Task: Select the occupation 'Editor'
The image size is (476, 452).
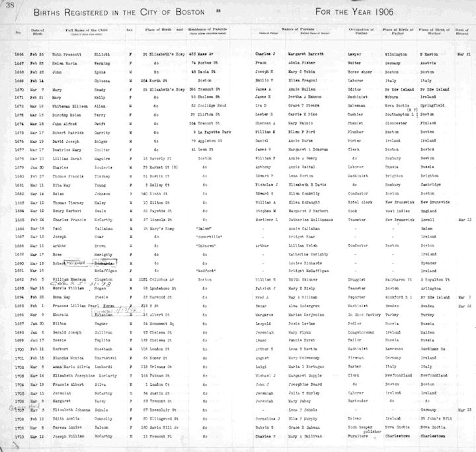Action: point(354,89)
